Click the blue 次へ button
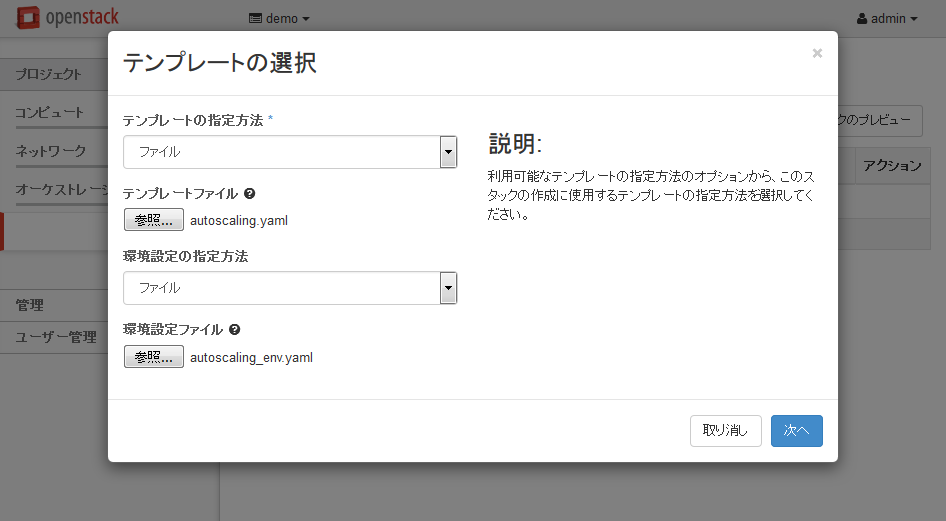946x521 pixels. click(x=796, y=431)
